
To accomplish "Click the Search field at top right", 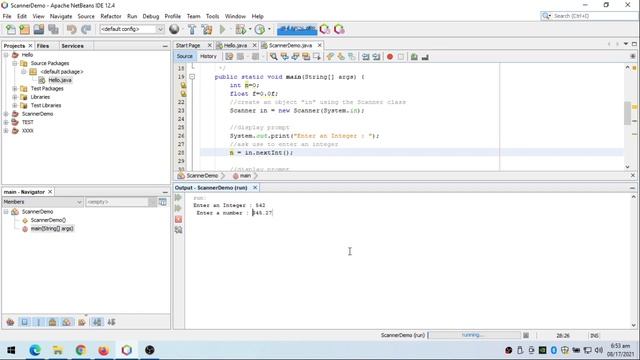I will tap(590, 16).
